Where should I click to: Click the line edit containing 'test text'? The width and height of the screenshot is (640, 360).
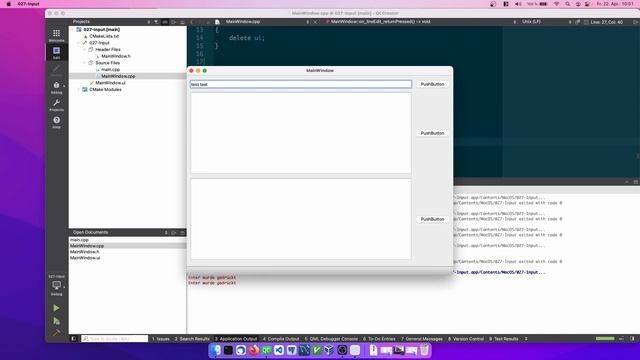(x=301, y=84)
